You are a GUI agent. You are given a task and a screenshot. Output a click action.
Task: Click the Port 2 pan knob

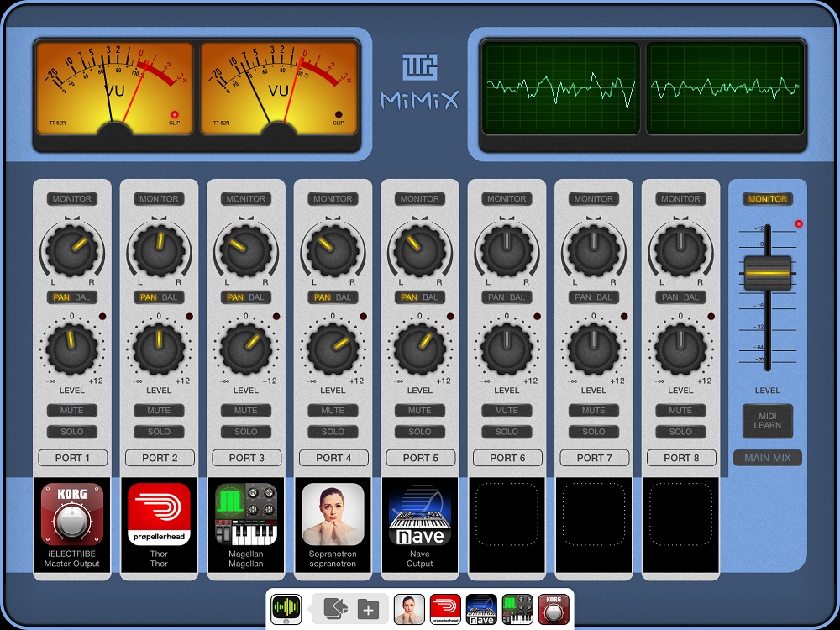coord(159,250)
